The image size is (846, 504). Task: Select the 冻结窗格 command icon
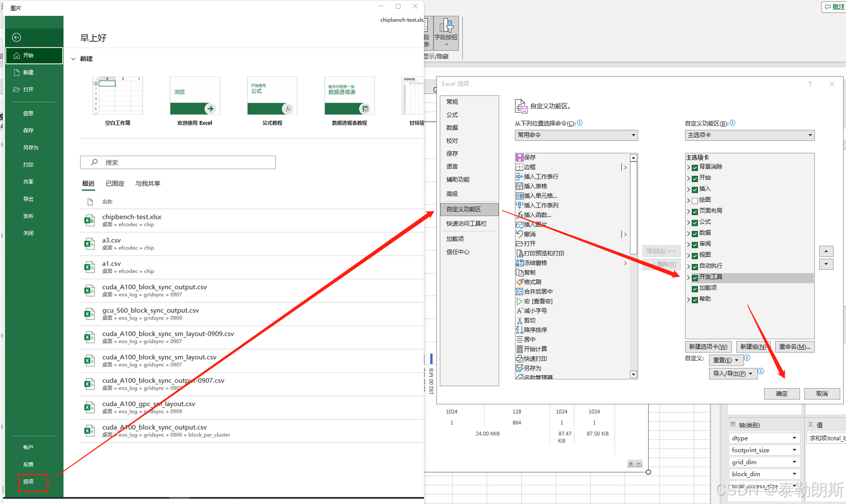pyautogui.click(x=519, y=263)
